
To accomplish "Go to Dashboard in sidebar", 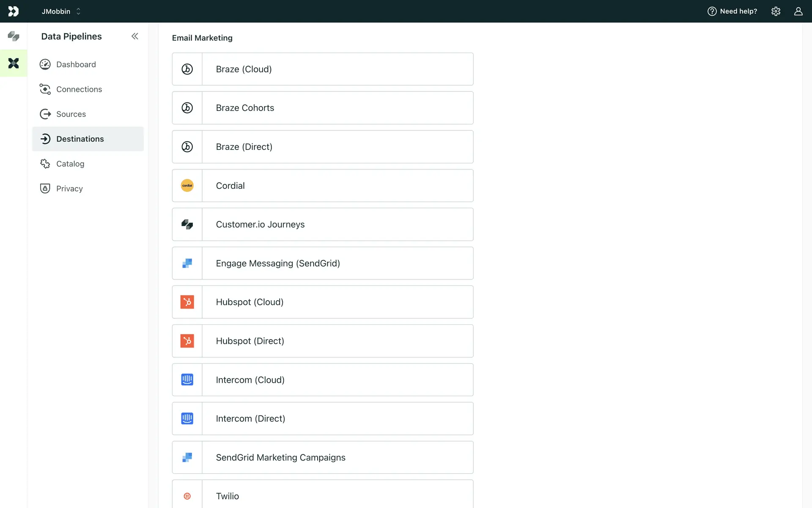I will 76,64.
